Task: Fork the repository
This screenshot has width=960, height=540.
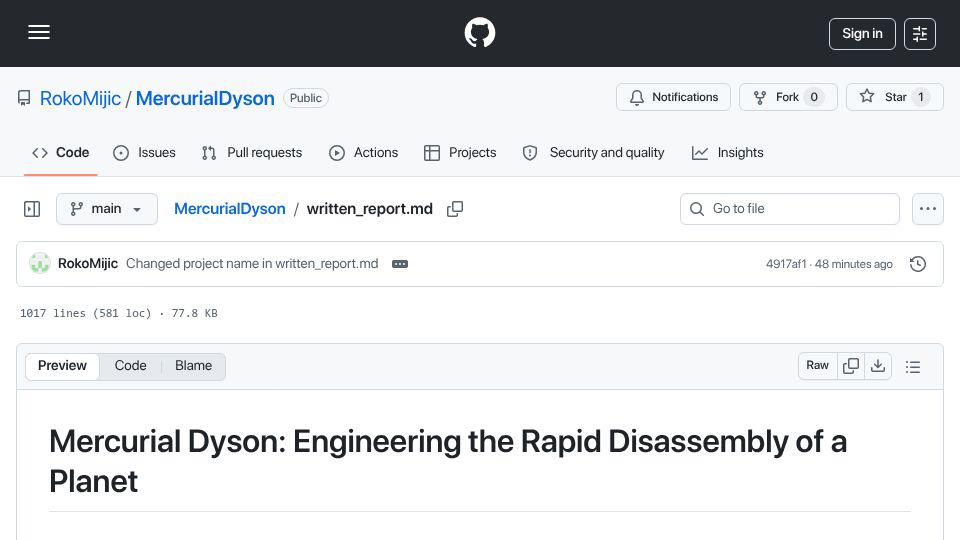Action: coord(788,97)
